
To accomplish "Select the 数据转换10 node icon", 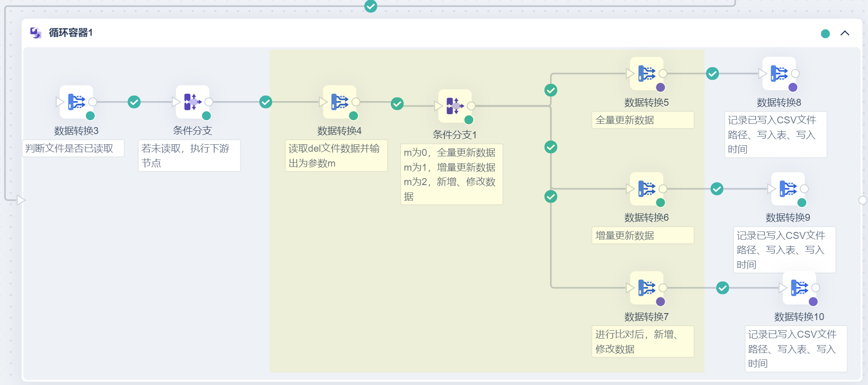I will (799, 288).
